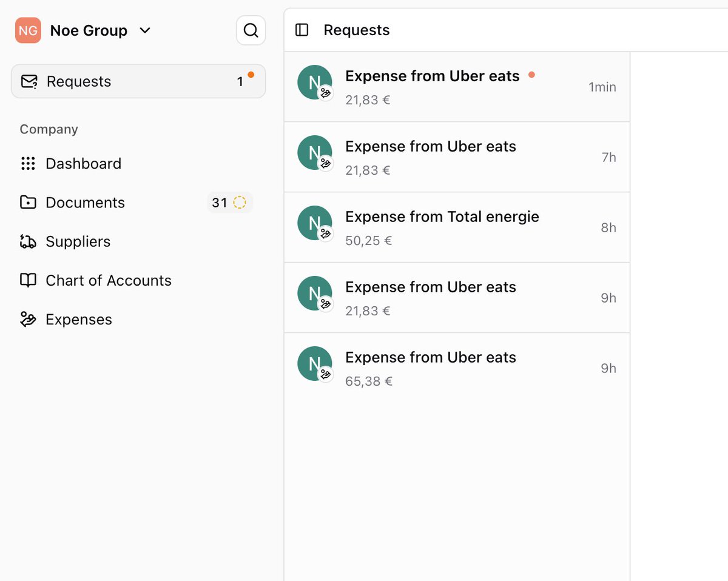The width and height of the screenshot is (728, 581).
Task: Click the search magnifier icon button
Action: tap(251, 30)
